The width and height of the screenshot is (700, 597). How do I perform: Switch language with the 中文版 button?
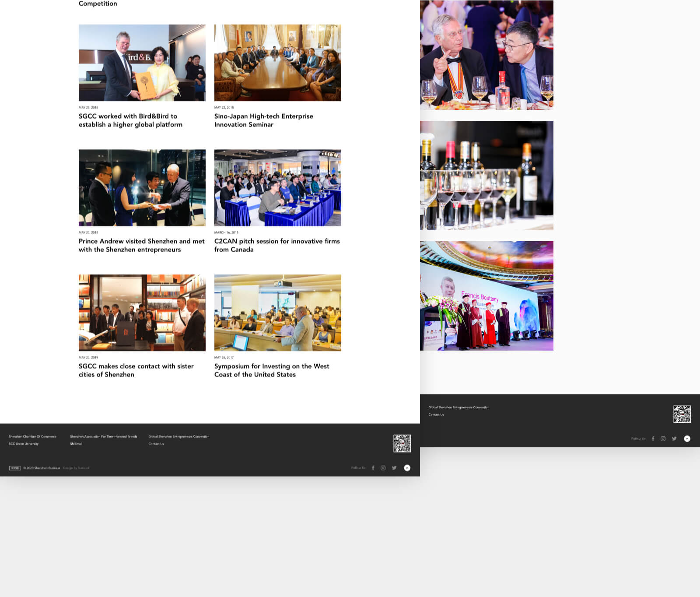[x=15, y=468]
